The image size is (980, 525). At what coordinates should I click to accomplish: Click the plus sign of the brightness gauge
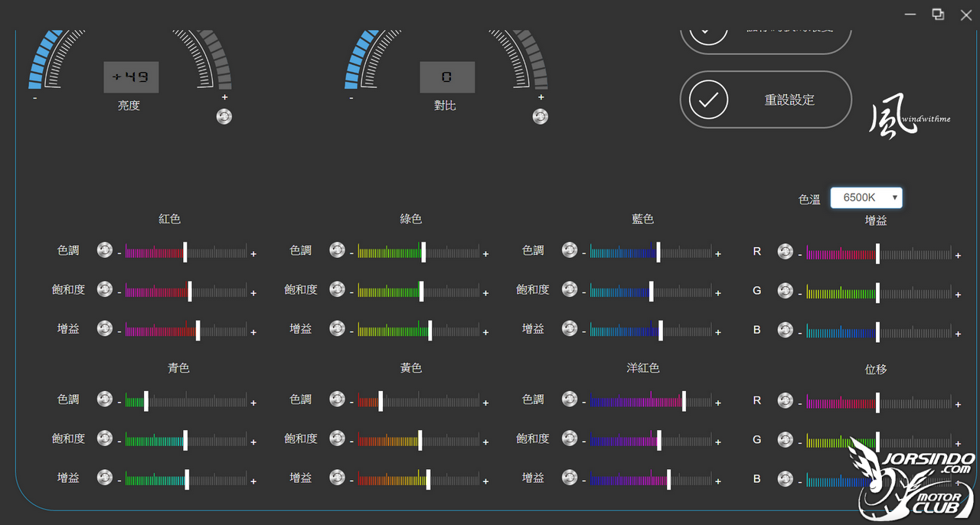224,97
